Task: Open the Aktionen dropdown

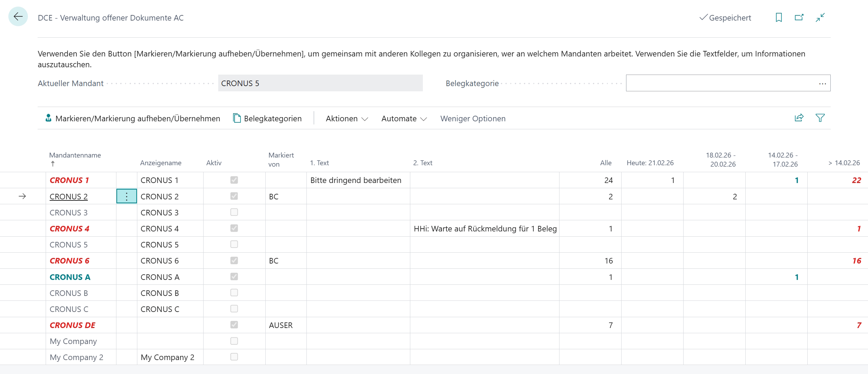Action: [x=346, y=119]
